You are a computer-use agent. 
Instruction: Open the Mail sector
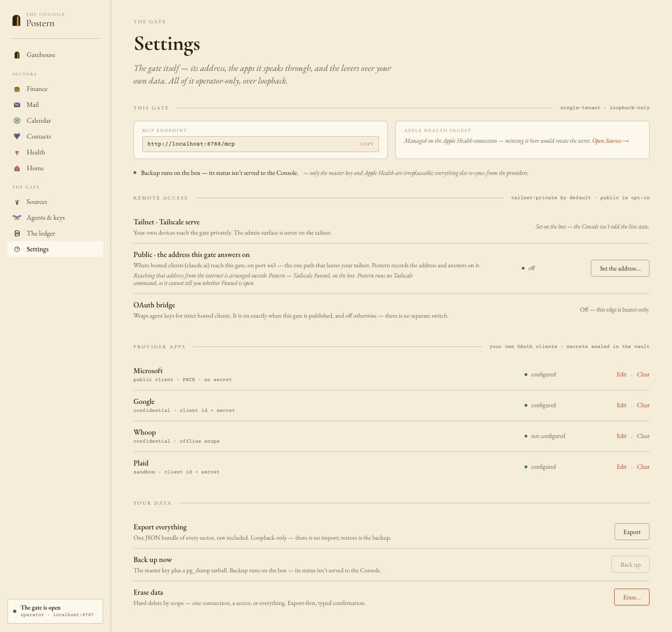point(55,105)
